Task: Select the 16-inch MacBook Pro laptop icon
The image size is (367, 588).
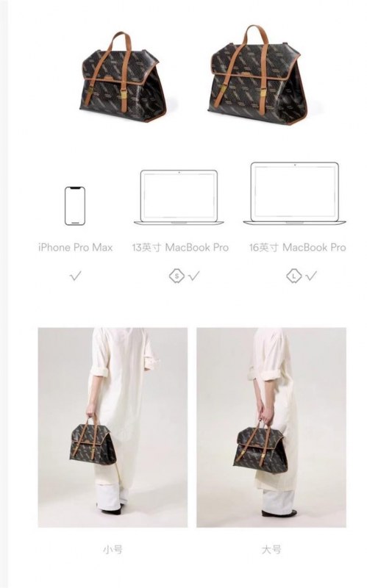Action: click(295, 193)
